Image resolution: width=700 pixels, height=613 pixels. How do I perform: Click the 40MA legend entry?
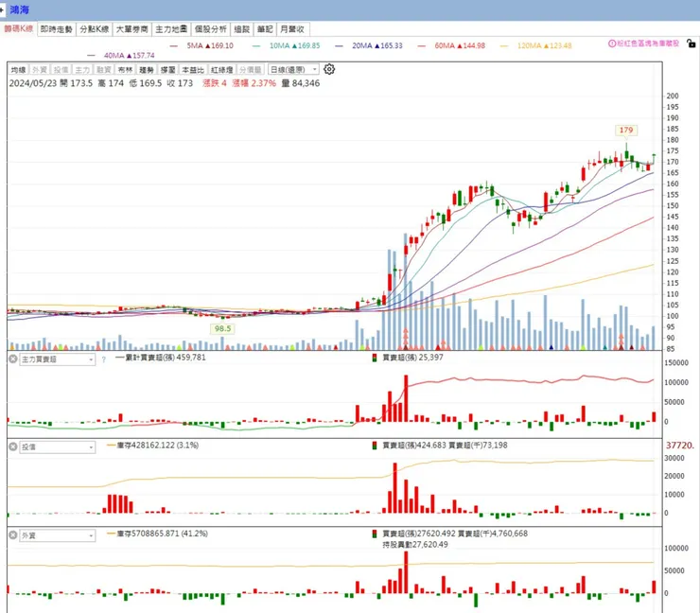(x=121, y=56)
